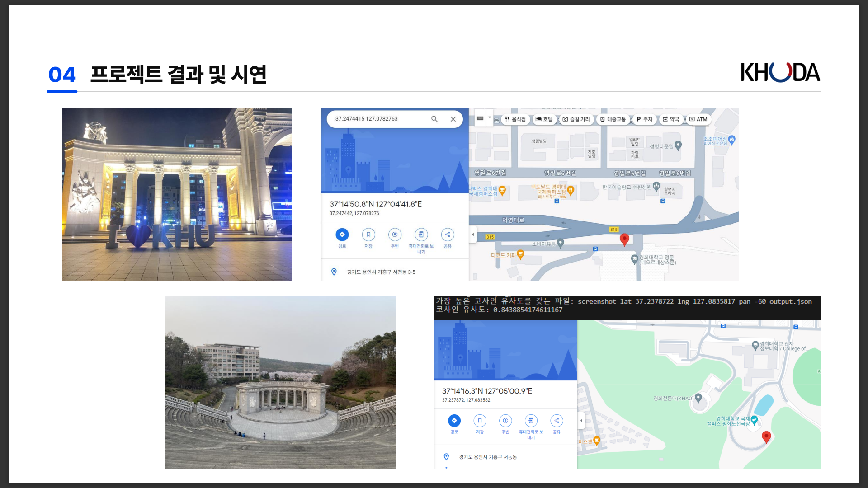Click 휴대전화로 보내기 icon under 37°14'16.3"N
Screen dimensions: 868x488
point(531,421)
